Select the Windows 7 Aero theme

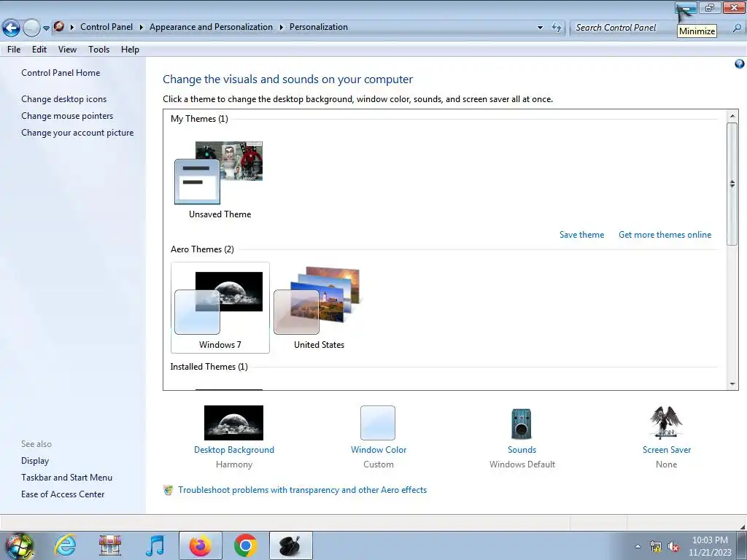(220, 308)
